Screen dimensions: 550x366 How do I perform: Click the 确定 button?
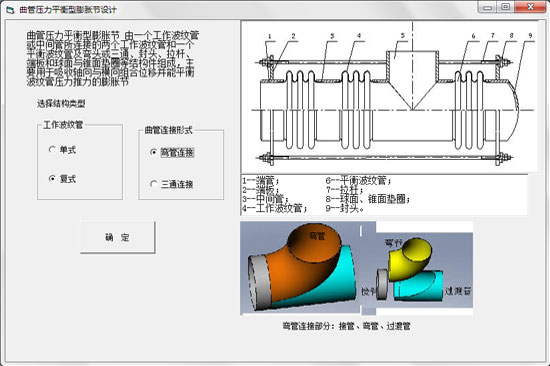(118, 237)
